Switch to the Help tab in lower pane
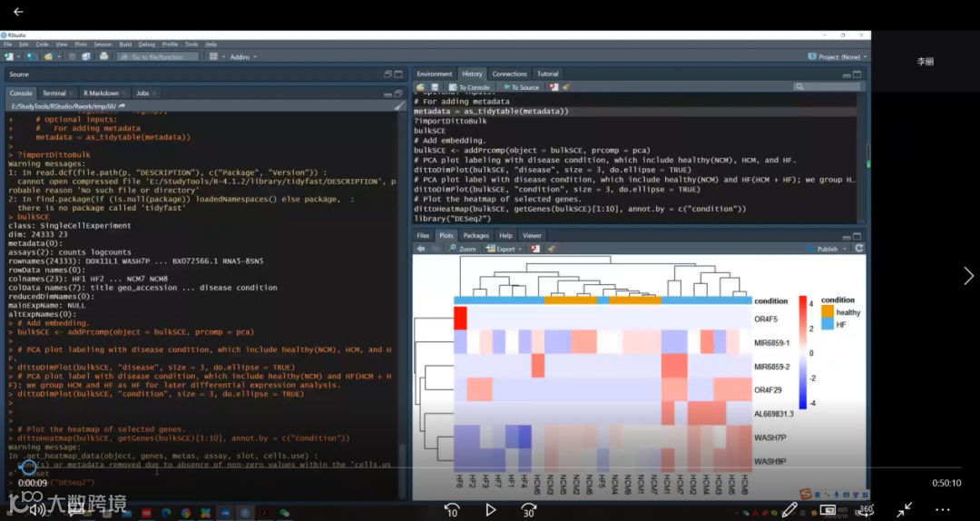 coord(505,236)
